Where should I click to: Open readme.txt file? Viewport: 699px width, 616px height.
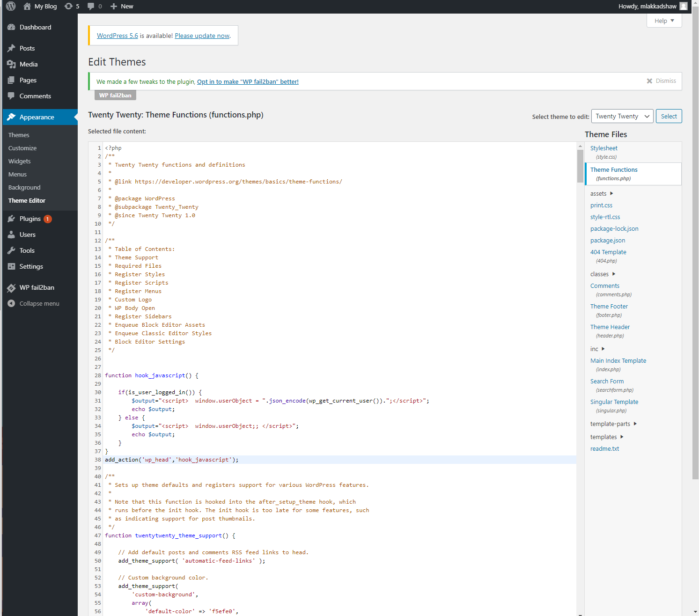coord(604,448)
